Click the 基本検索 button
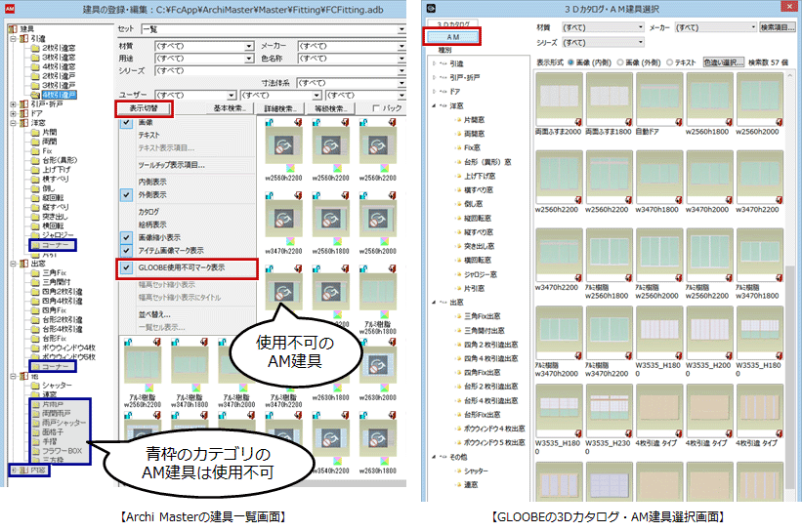802x532 pixels. pyautogui.click(x=230, y=108)
